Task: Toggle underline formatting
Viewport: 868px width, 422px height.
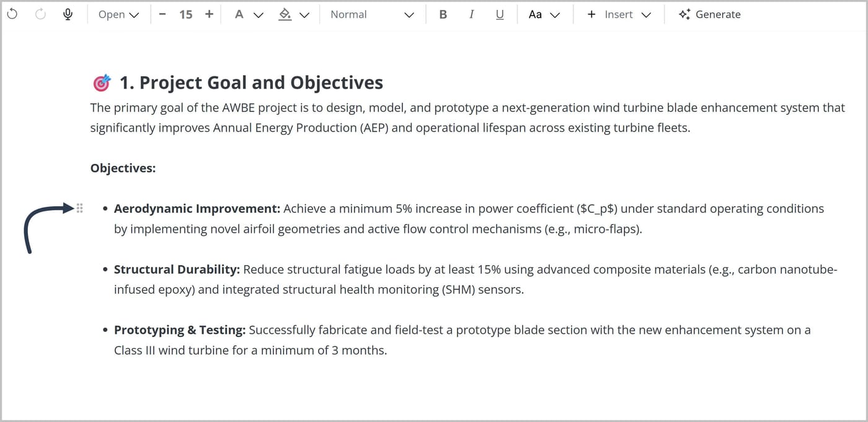Action: pyautogui.click(x=500, y=14)
